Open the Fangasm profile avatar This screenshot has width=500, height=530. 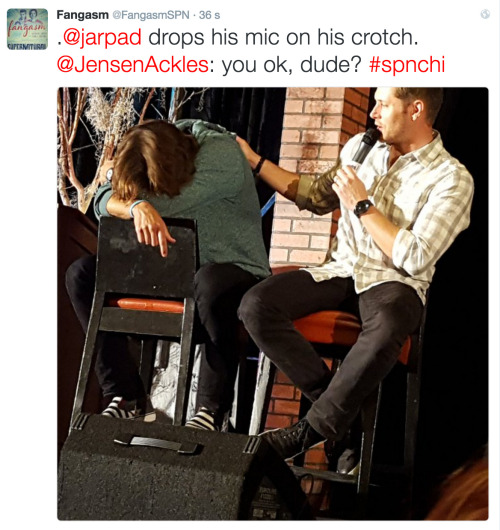coord(27,29)
